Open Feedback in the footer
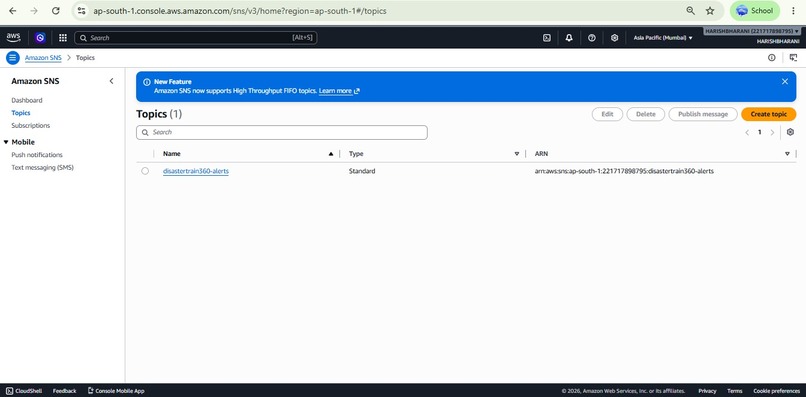This screenshot has height=397, width=806. [64, 391]
